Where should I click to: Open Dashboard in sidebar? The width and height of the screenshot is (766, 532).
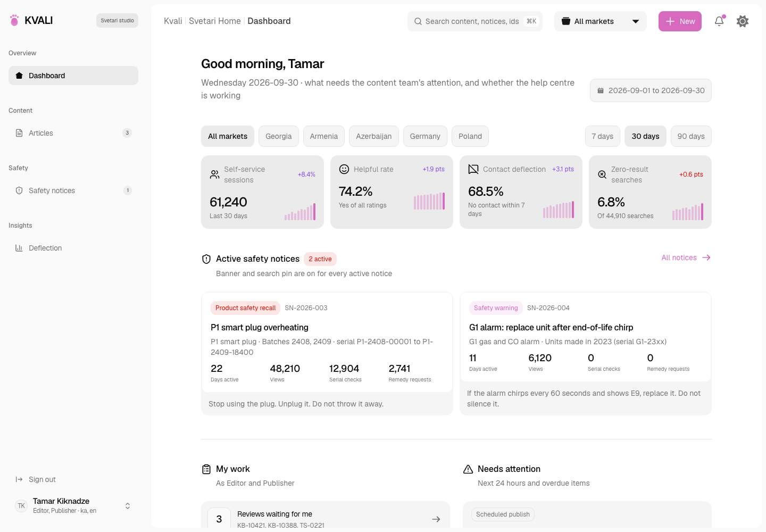73,76
